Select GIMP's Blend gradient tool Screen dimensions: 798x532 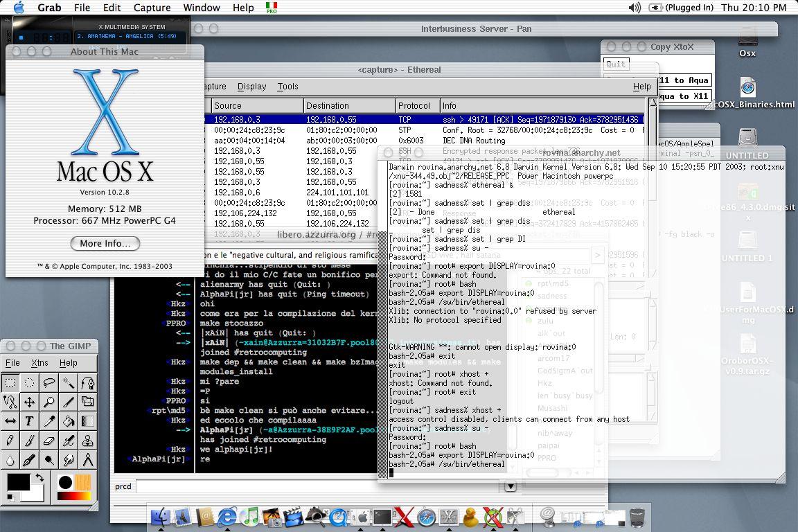[87, 422]
